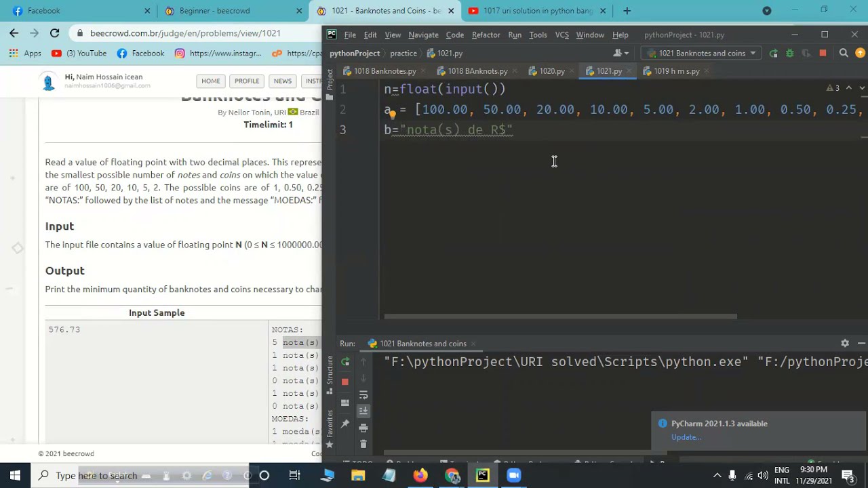Open Firefox from the taskbar

420,475
